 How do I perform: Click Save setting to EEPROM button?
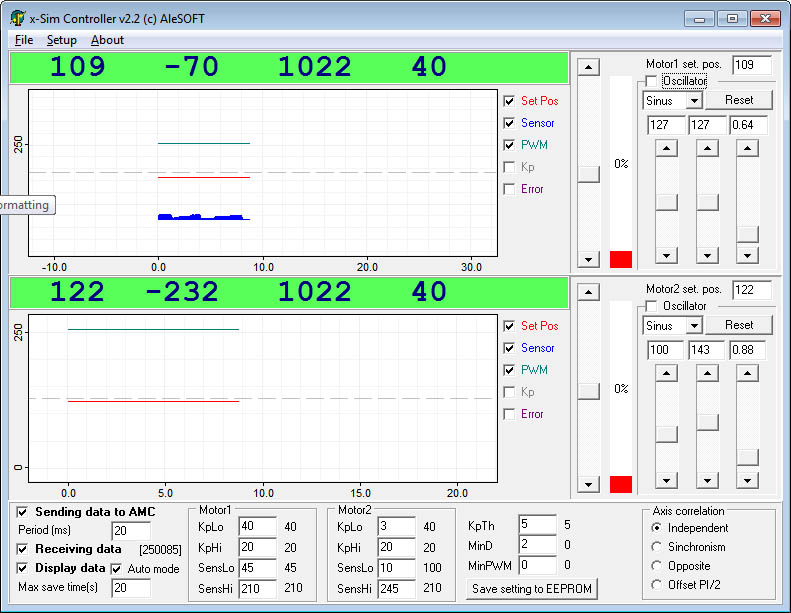[x=533, y=589]
